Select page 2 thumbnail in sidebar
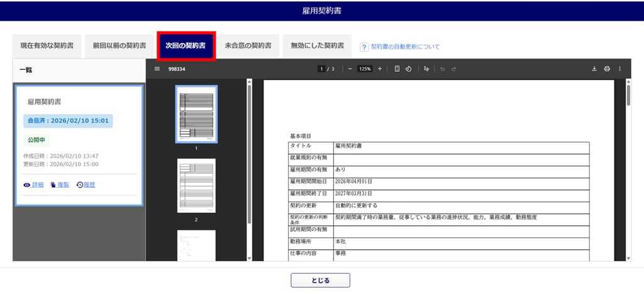 (x=196, y=186)
